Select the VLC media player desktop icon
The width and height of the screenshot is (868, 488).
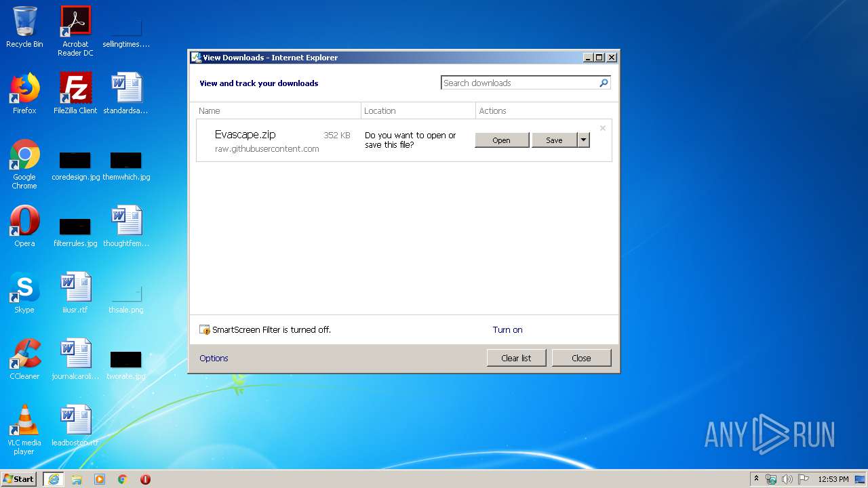coord(24,430)
